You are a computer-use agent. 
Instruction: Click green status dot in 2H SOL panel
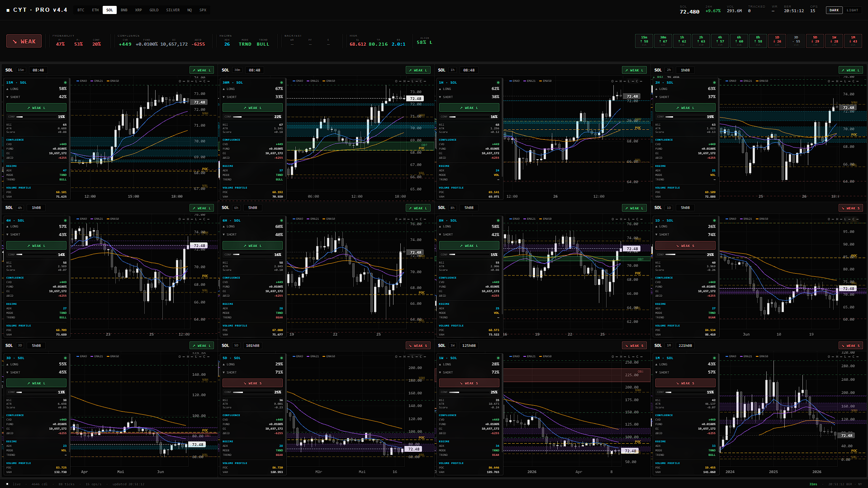tap(714, 83)
